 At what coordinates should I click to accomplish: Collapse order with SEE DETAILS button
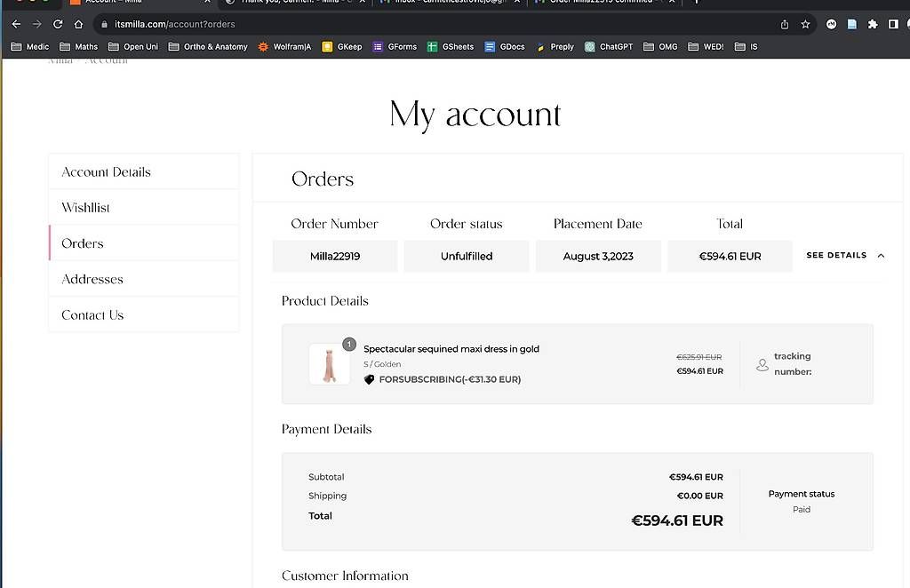coord(836,255)
